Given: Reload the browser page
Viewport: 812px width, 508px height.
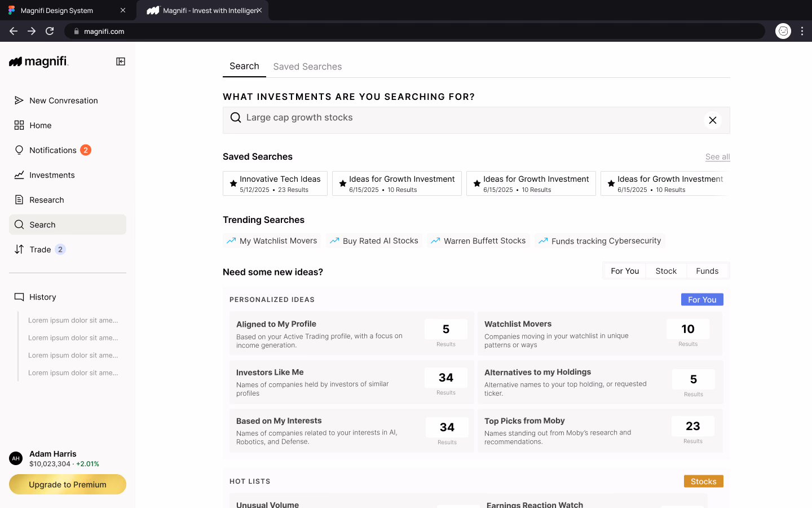Looking at the screenshot, I should click(50, 31).
